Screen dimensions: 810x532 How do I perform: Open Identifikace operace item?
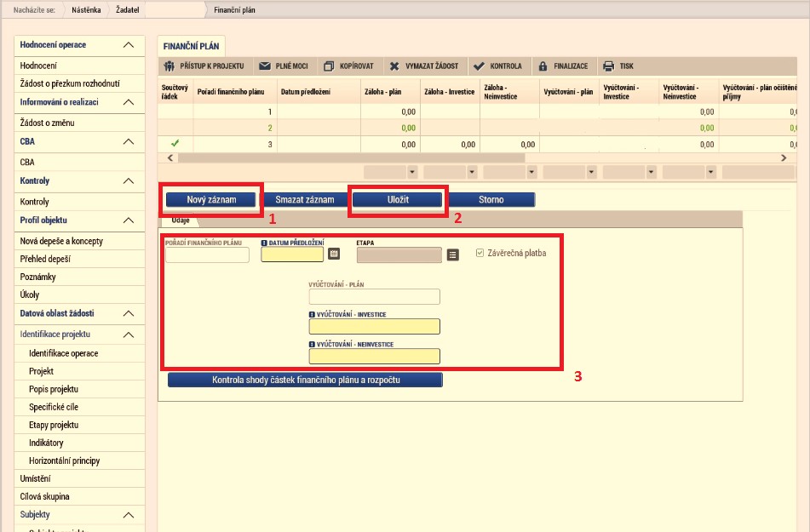[79, 353]
